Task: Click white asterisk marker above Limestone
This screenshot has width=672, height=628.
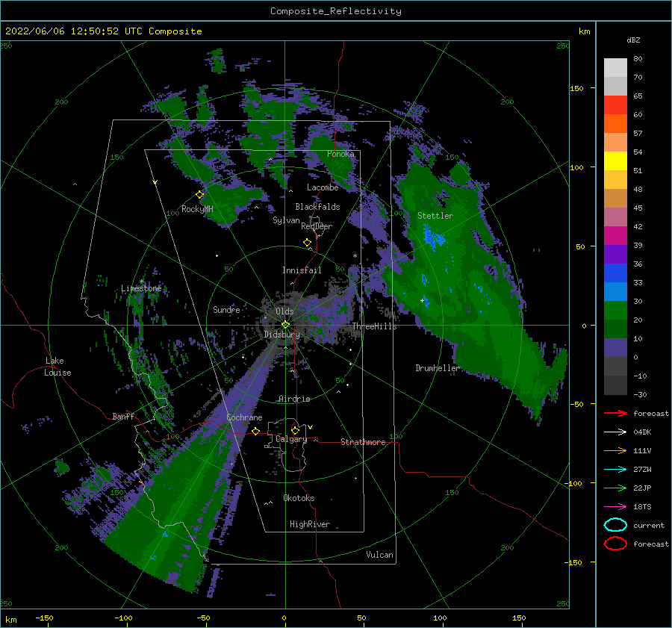Action: (141, 282)
